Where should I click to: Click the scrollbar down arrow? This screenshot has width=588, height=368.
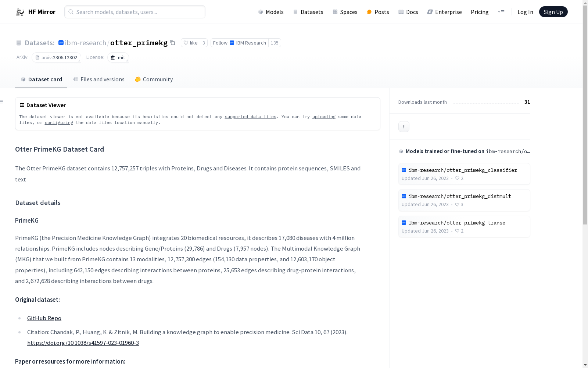[585, 365]
